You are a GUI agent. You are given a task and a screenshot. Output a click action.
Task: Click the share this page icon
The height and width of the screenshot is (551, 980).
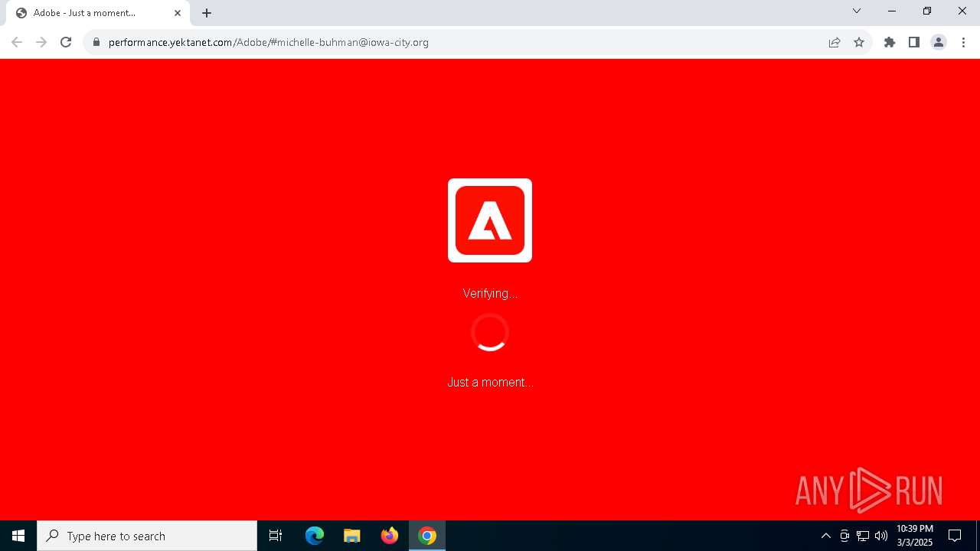pyautogui.click(x=835, y=42)
